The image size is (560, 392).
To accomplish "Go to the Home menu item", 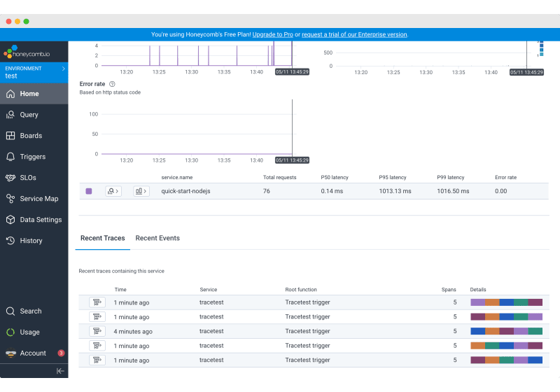I will (34, 94).
